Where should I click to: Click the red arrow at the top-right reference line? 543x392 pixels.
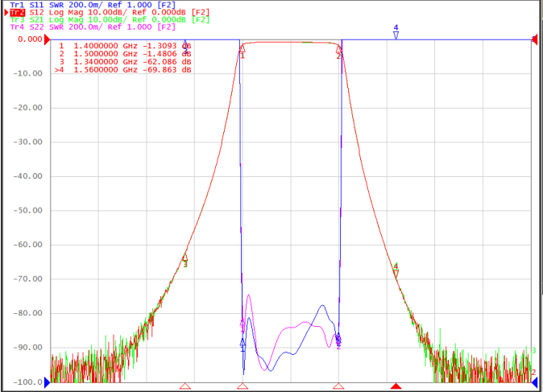[535, 39]
